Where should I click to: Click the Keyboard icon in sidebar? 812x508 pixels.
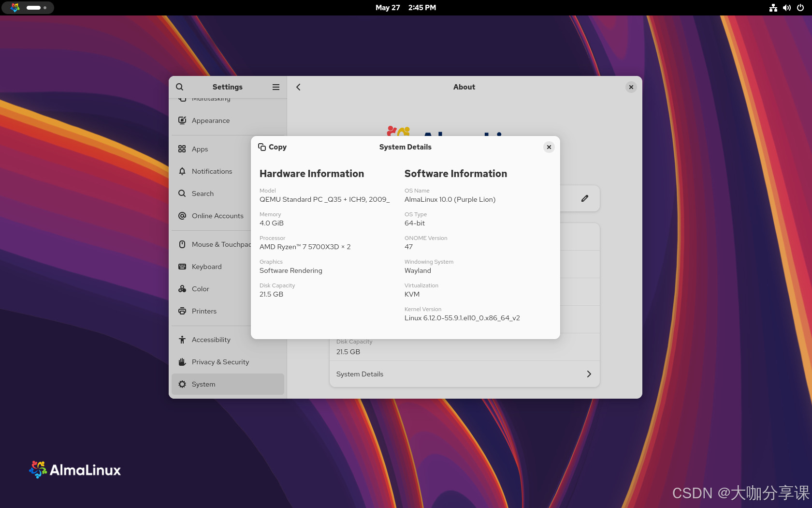tap(182, 267)
